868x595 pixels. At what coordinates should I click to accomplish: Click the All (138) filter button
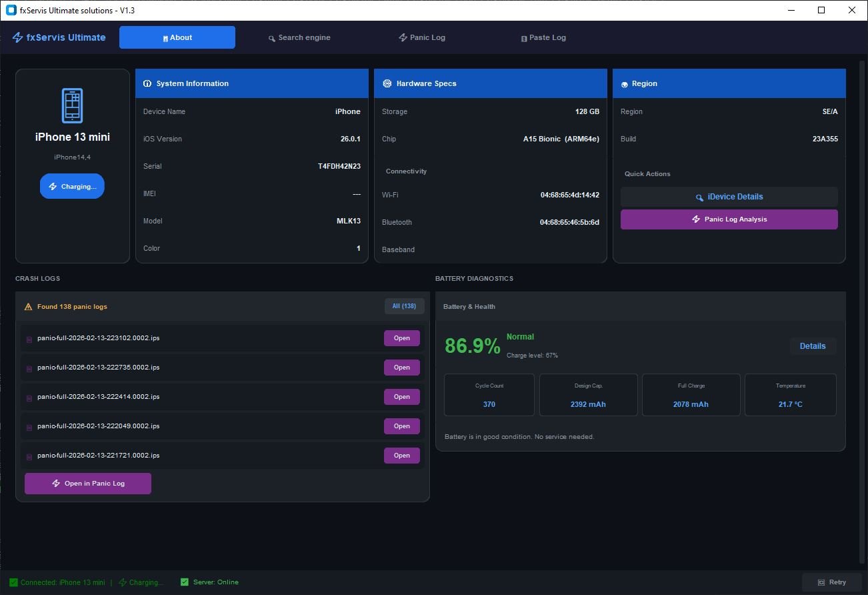tap(405, 306)
